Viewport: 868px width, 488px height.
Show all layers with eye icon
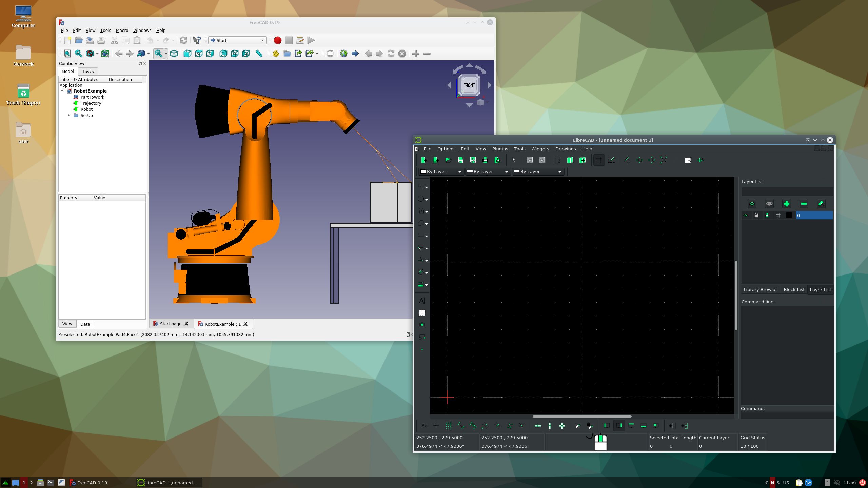[x=752, y=204]
